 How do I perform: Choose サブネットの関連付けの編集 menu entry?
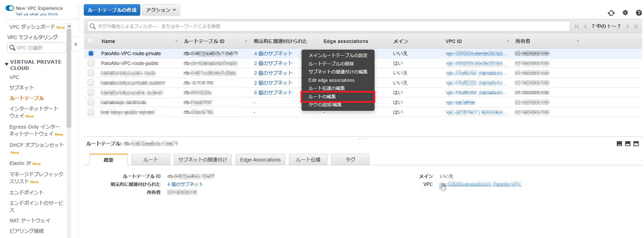pyautogui.click(x=338, y=72)
